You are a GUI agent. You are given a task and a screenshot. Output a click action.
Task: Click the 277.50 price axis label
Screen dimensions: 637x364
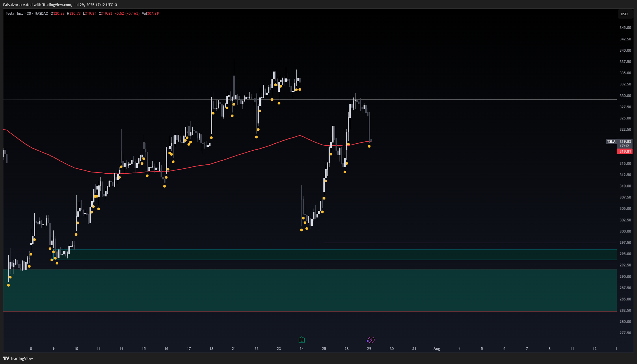tap(625, 333)
